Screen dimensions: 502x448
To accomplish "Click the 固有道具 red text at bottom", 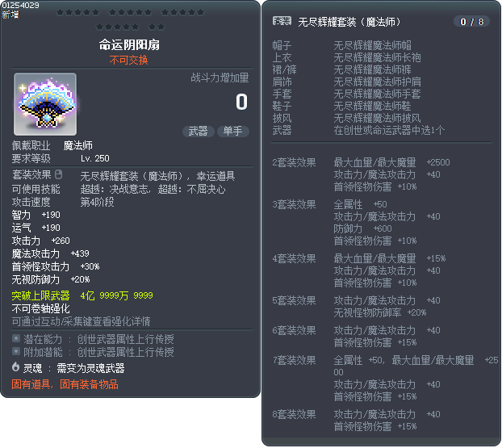I will (x=31, y=384).
